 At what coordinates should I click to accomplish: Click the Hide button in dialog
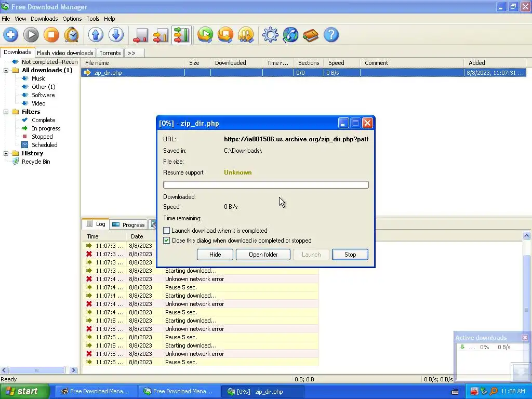pyautogui.click(x=215, y=255)
